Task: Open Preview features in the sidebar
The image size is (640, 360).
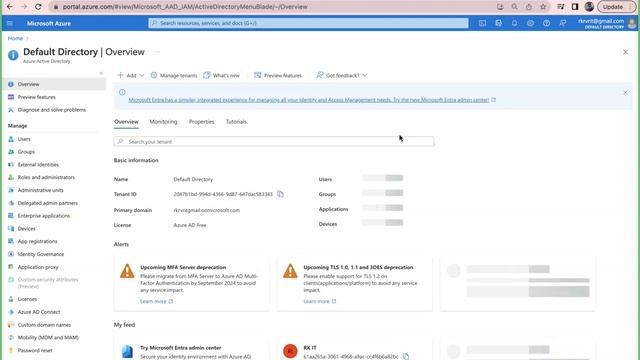Action: (x=36, y=97)
